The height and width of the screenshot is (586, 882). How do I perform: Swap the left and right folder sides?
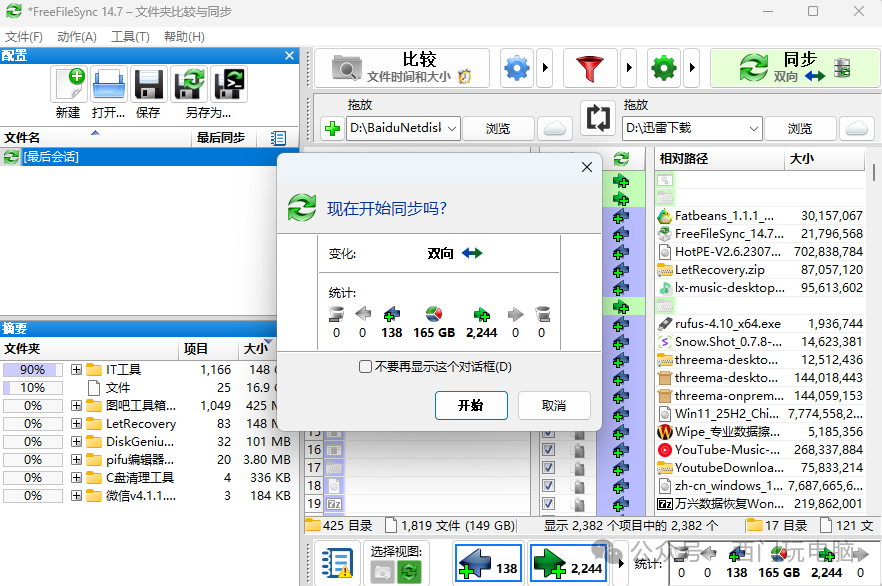coord(597,118)
